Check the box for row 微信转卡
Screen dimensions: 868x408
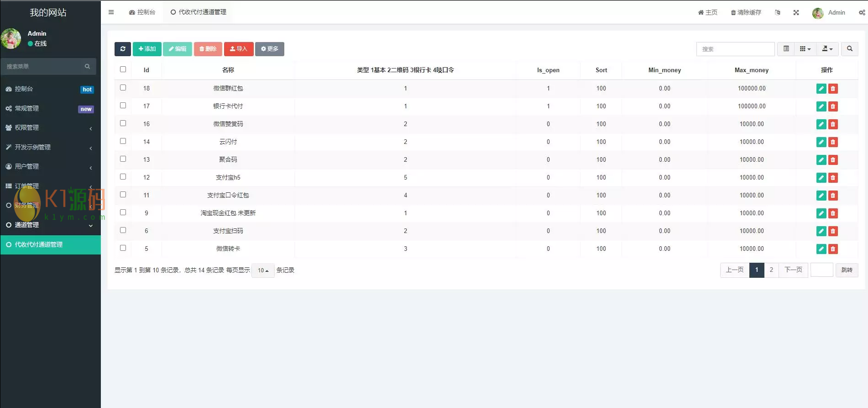coord(123,248)
